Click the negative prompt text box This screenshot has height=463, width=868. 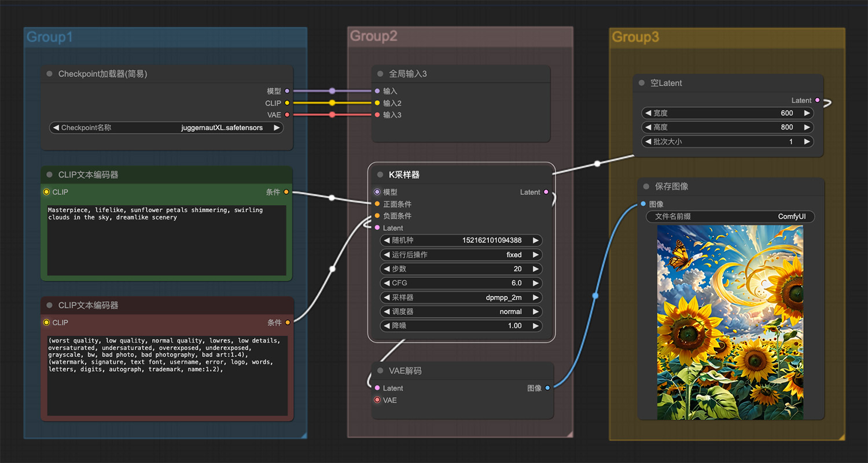coord(167,376)
